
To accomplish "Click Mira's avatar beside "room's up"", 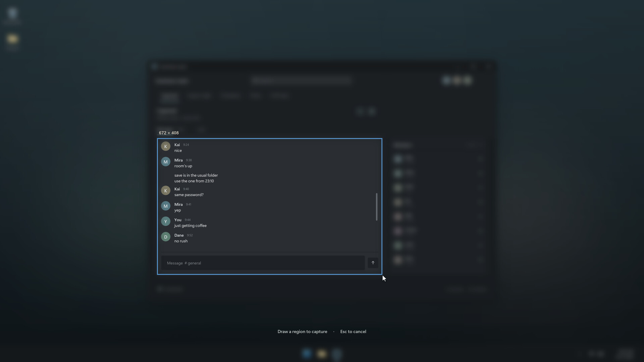I will tap(165, 162).
